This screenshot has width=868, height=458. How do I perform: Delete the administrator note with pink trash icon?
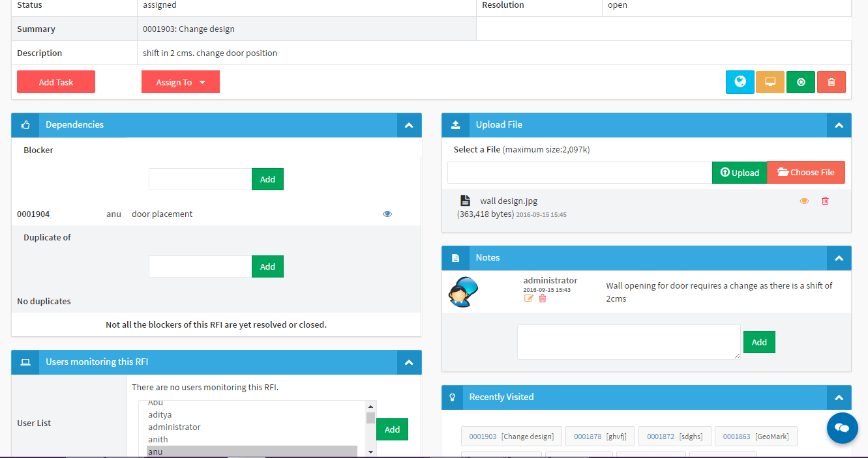tap(543, 298)
